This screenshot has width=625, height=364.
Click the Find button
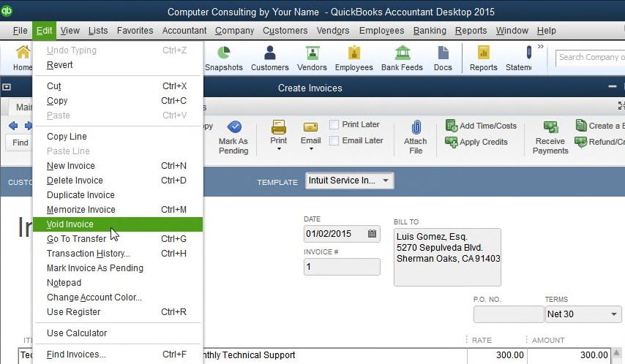pyautogui.click(x=20, y=143)
